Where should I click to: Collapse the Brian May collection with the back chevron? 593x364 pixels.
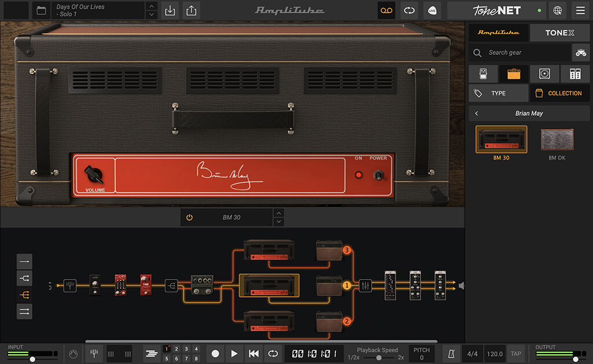477,113
